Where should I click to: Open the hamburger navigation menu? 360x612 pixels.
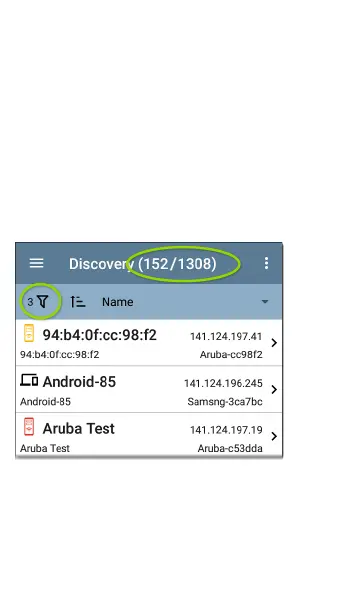coord(36,263)
